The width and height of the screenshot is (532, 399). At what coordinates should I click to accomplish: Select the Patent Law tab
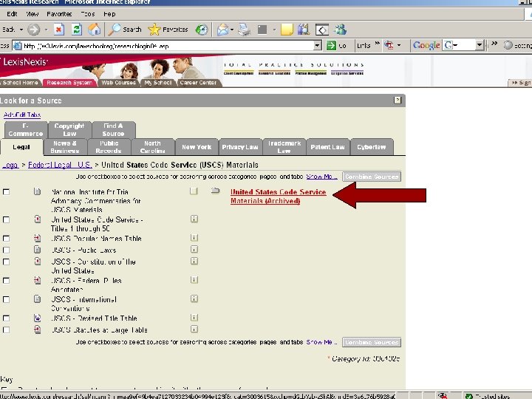328,147
